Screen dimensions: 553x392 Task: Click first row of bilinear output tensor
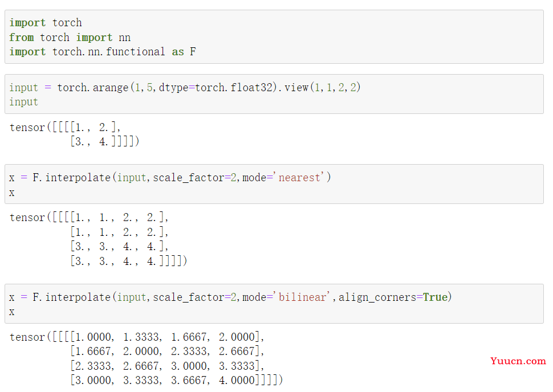pyautogui.click(x=167, y=337)
